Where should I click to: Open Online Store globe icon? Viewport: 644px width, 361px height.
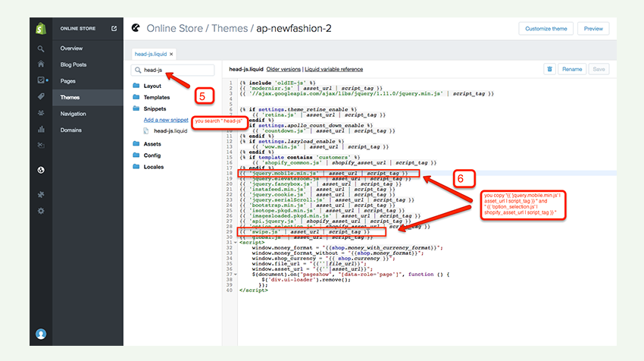[41, 170]
